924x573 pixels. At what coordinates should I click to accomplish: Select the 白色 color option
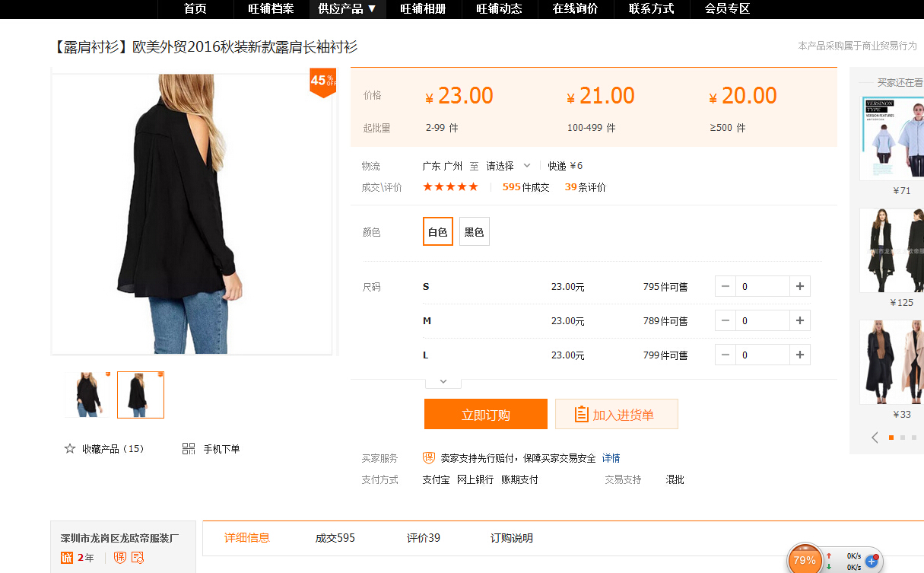438,232
